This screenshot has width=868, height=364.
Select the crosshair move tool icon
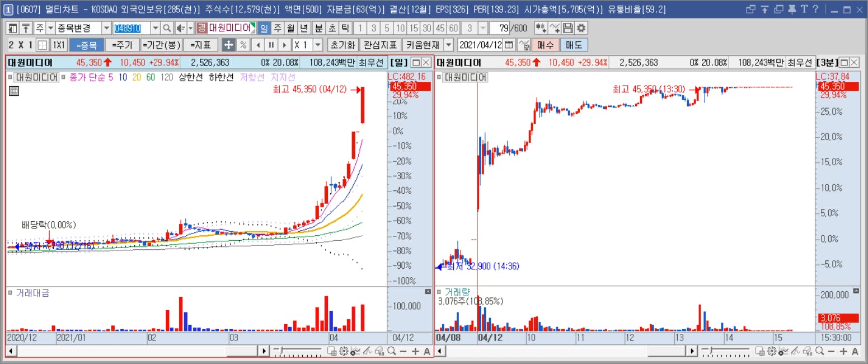coord(228,45)
